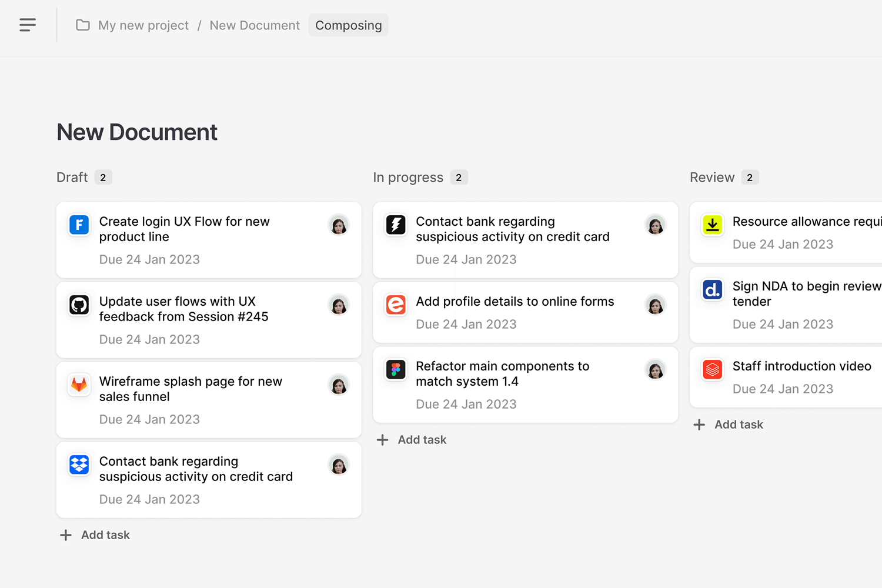The width and height of the screenshot is (882, 588).
Task: Click blue d. icon on Sign NDA card
Action: [713, 289]
